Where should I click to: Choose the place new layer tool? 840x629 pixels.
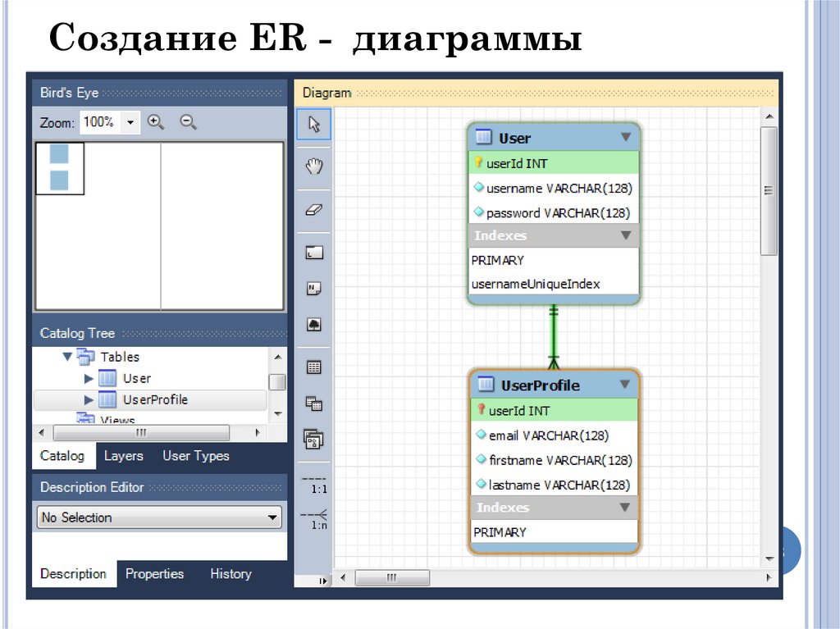pos(313,252)
